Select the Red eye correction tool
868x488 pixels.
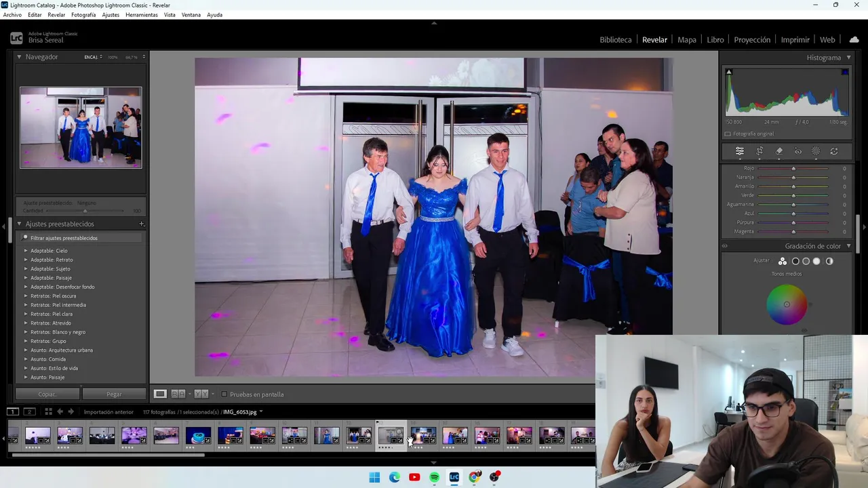[798, 151]
